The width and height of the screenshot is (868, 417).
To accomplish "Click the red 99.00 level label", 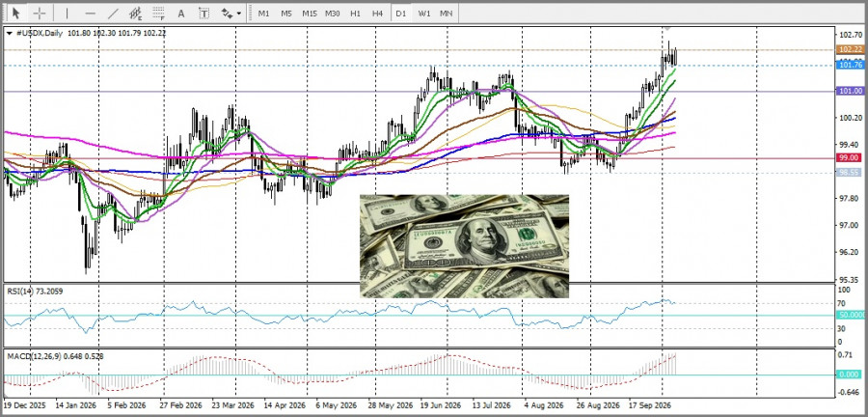I will [851, 158].
